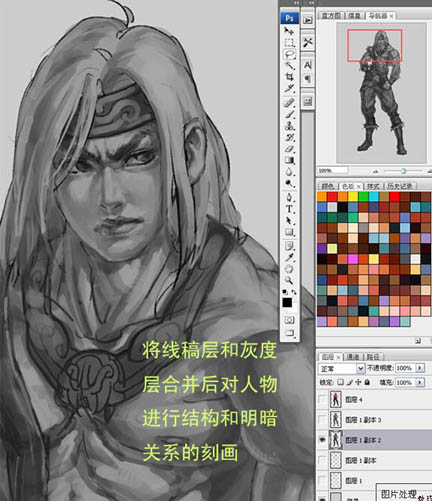Select the Type tool

click(x=289, y=209)
